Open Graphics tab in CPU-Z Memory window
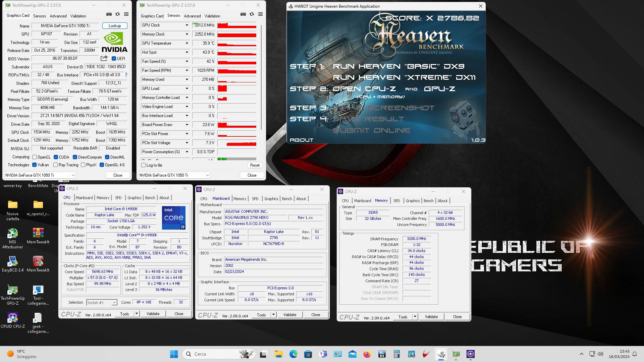The image size is (644, 362). point(413,201)
